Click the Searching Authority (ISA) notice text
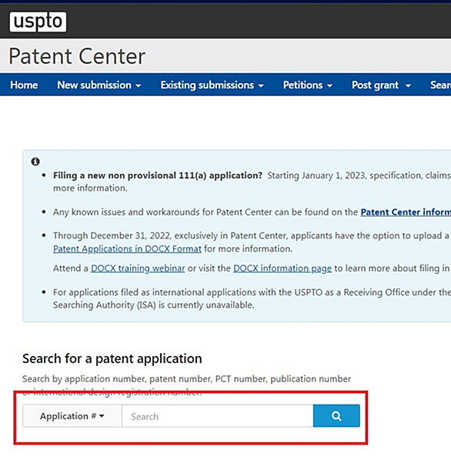This screenshot has width=451, height=476. (153, 305)
